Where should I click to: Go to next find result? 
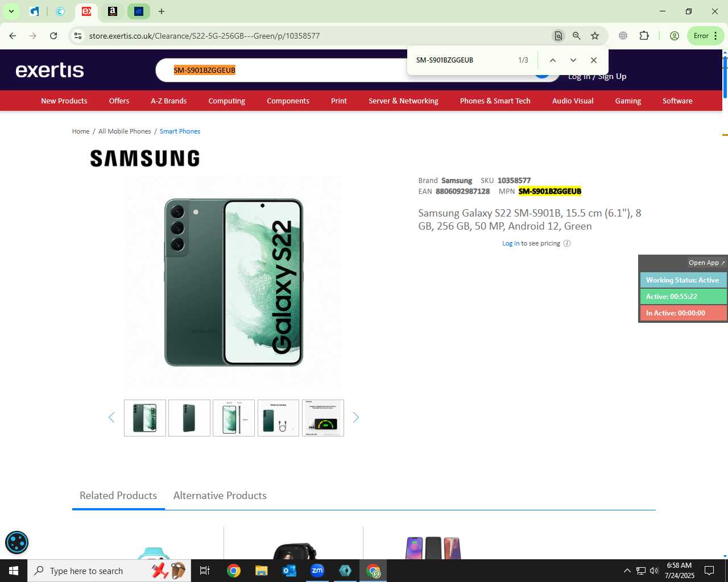[x=573, y=60]
